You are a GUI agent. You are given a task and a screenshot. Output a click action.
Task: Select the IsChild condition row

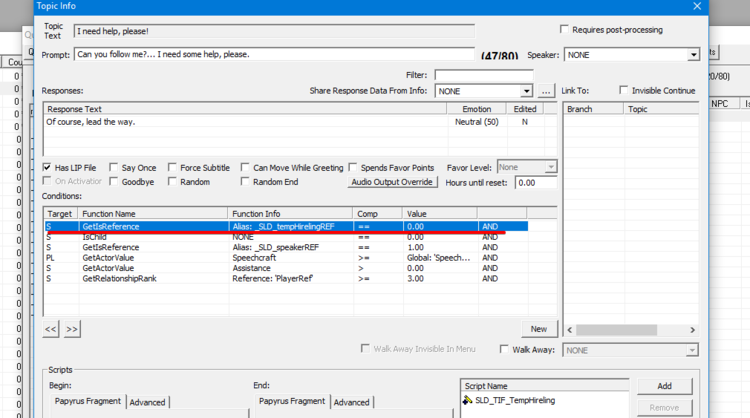[x=286, y=237]
